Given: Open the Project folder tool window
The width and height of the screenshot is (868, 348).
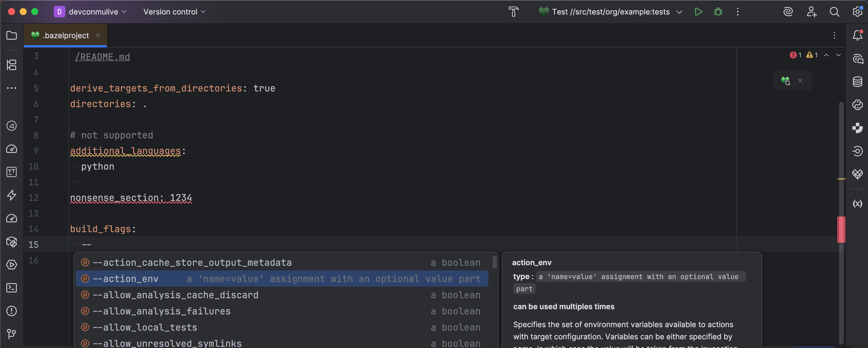Looking at the screenshot, I should (12, 35).
